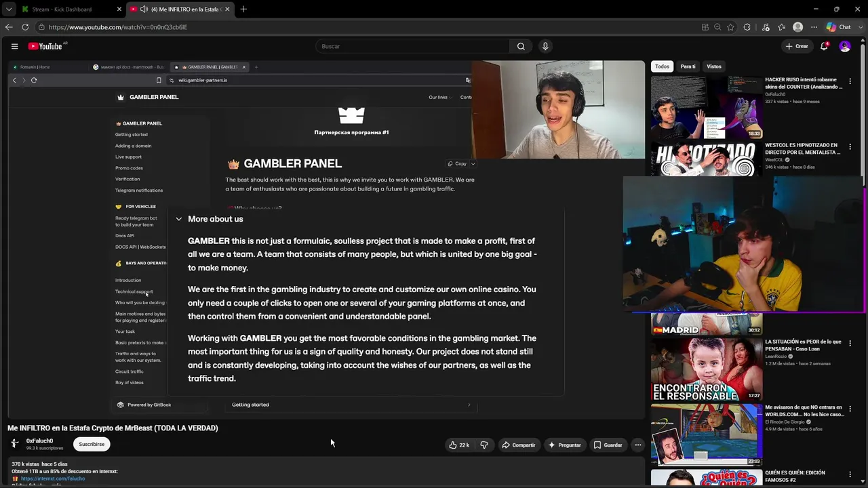This screenshot has height=488, width=868.
Task: Select the Me INFILTRO YouTube tab
Action: point(180,9)
